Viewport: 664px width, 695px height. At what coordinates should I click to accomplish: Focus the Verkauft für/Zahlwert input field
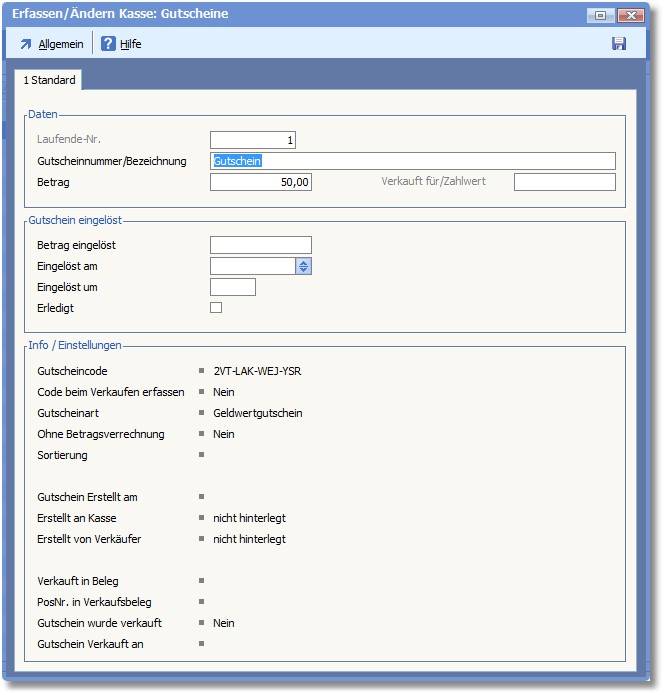tap(564, 182)
